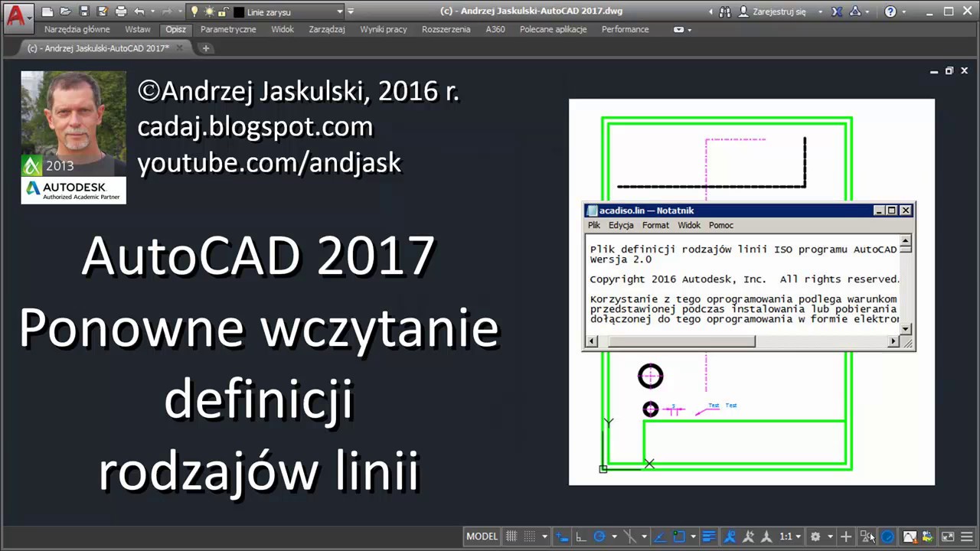Image resolution: width=980 pixels, height=551 pixels.
Task: Open the status bar customization hamburger menu
Action: click(x=966, y=536)
